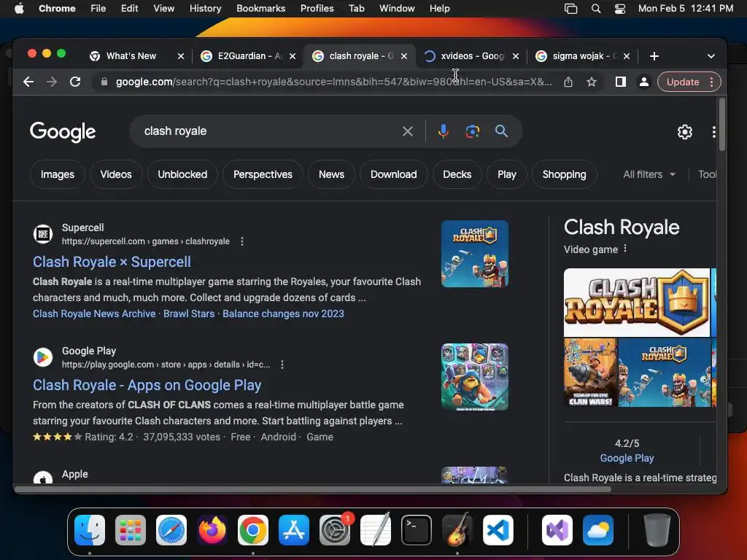Select the Download filter chip

(x=393, y=175)
